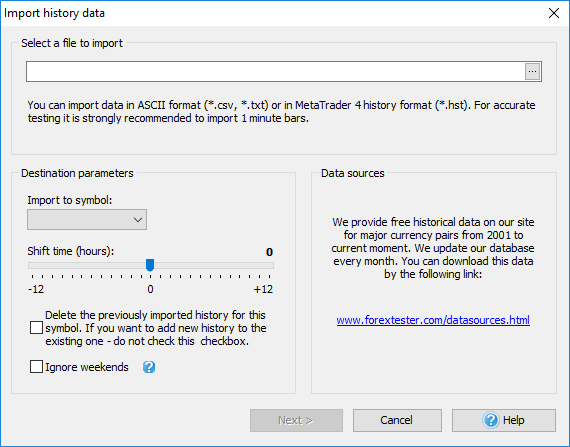Open the file browser via the ellipsis button
570x447 pixels.
pyautogui.click(x=533, y=72)
